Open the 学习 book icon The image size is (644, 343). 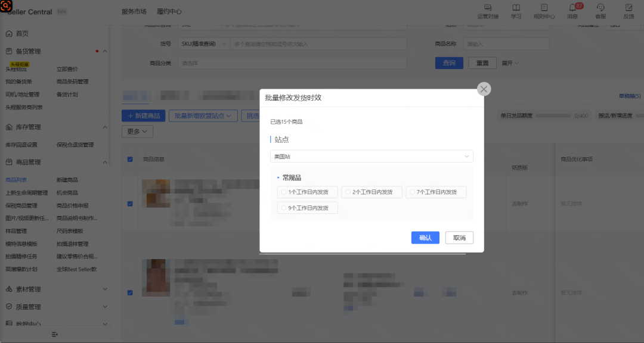(x=516, y=8)
